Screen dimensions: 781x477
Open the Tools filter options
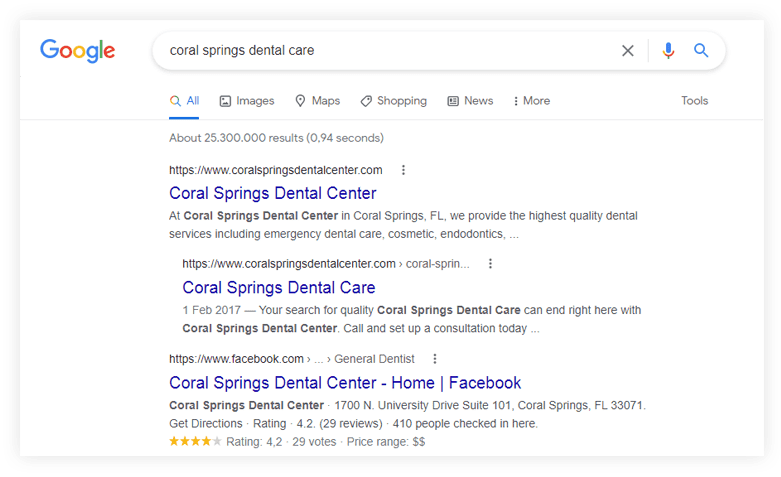694,101
